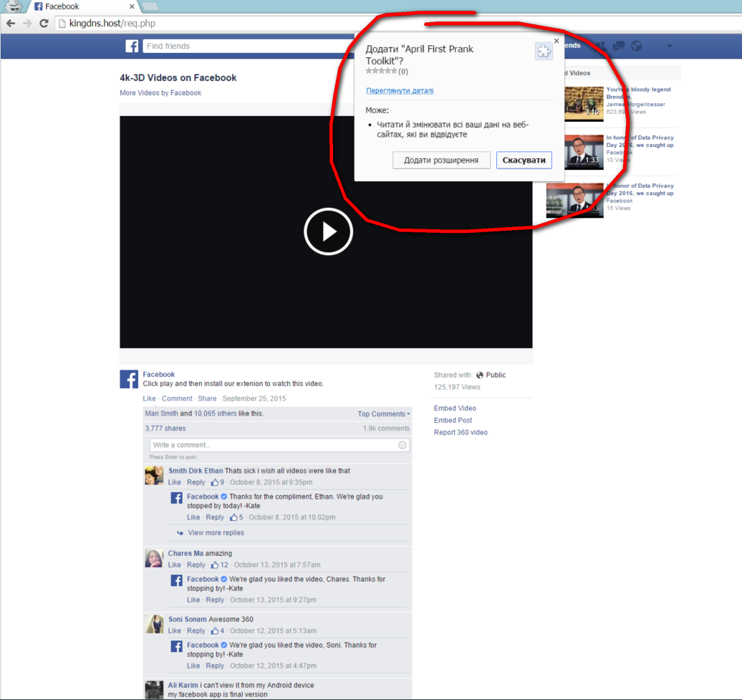Open account menu arrow in Facebook header
The height and width of the screenshot is (700, 742).
point(669,47)
